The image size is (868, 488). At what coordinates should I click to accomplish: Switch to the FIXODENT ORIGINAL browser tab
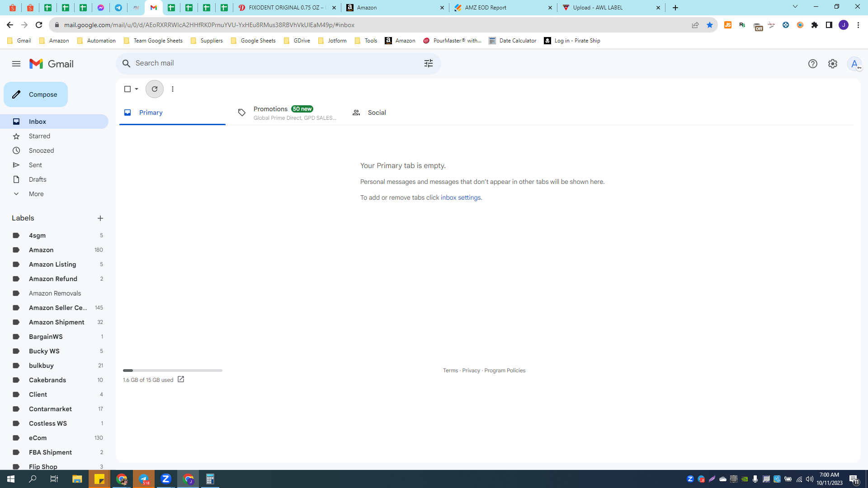[288, 8]
